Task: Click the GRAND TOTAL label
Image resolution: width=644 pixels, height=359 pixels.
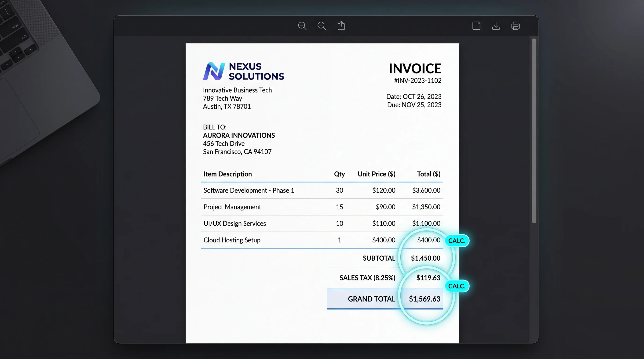Action: pyautogui.click(x=372, y=299)
